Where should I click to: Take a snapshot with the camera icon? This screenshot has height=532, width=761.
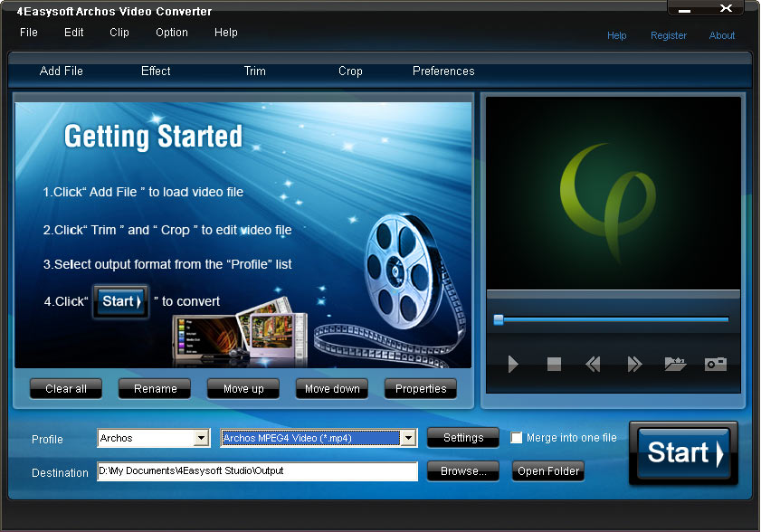(715, 365)
